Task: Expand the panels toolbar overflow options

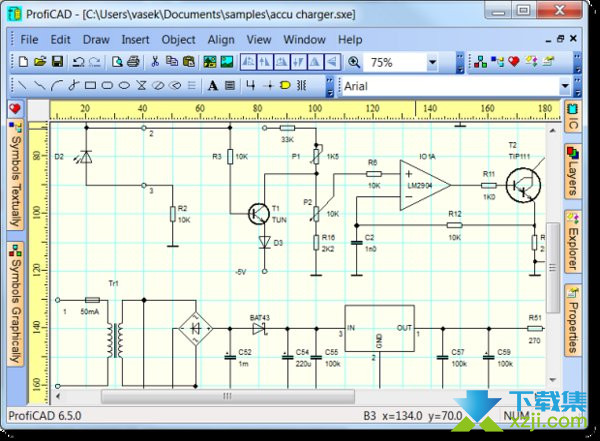Action: coord(578,63)
